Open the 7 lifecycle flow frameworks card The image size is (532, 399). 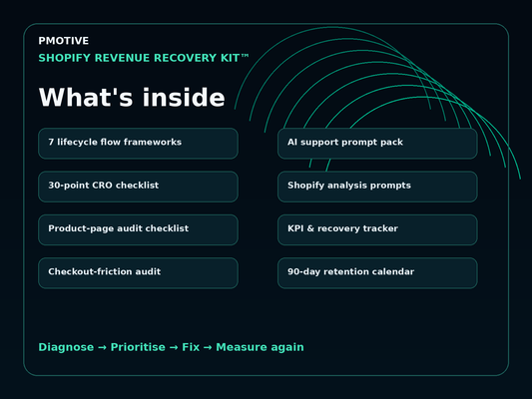tap(138, 144)
